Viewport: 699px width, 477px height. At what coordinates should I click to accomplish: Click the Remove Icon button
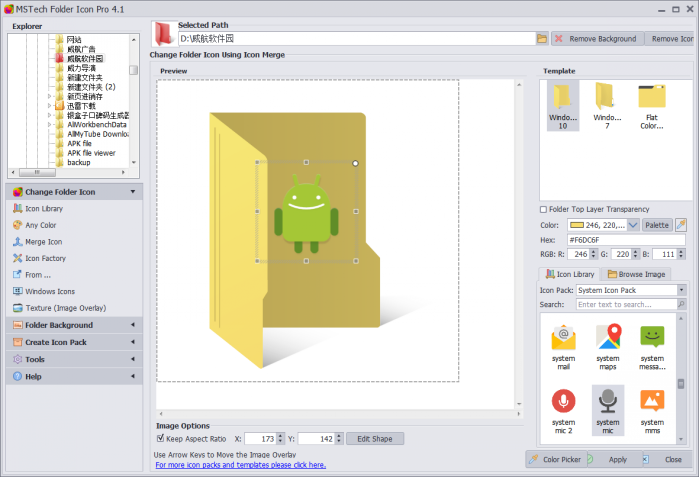click(672, 39)
